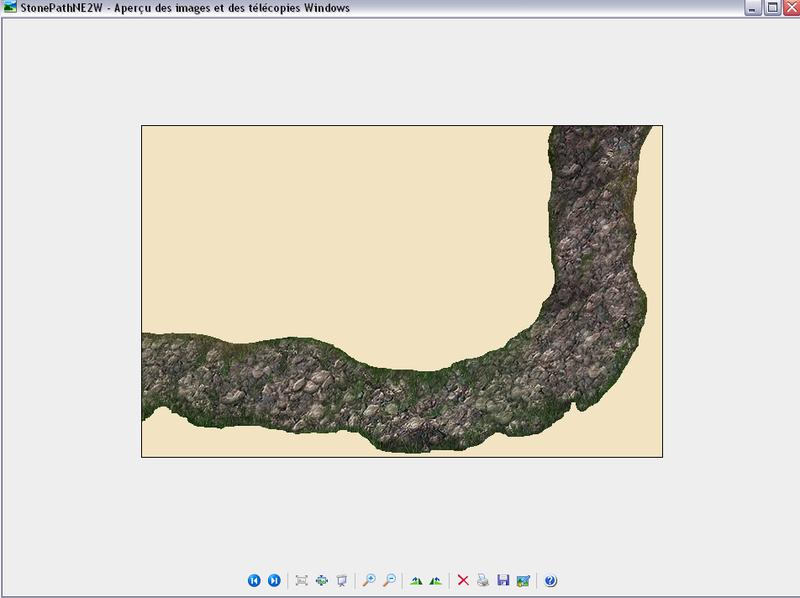
Task: Rotate image counterclockwise
Action: 435,581
